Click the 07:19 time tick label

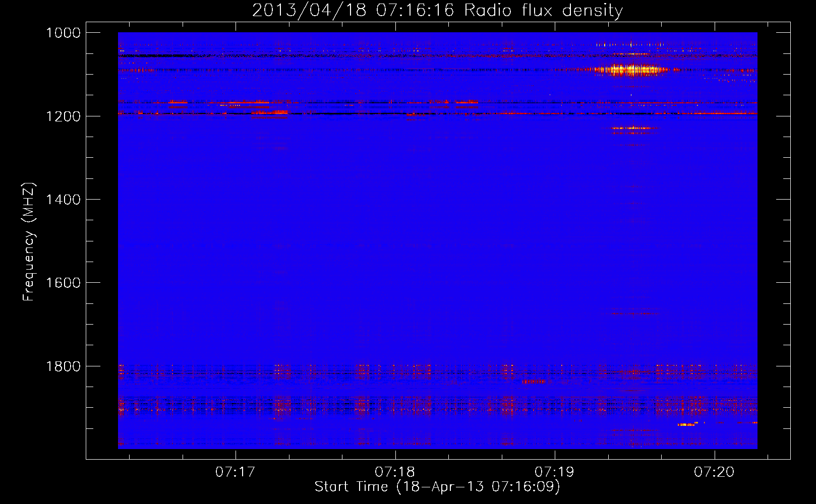pos(555,472)
